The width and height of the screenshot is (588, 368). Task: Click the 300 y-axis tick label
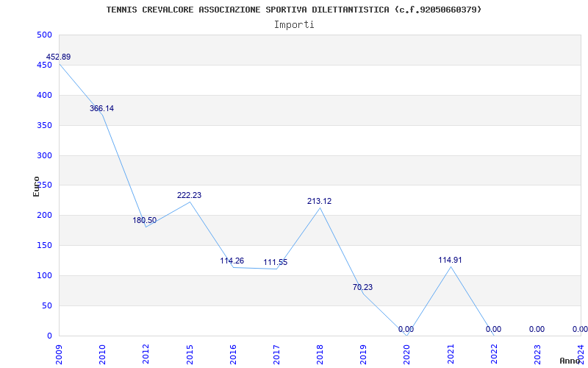[x=44, y=155]
